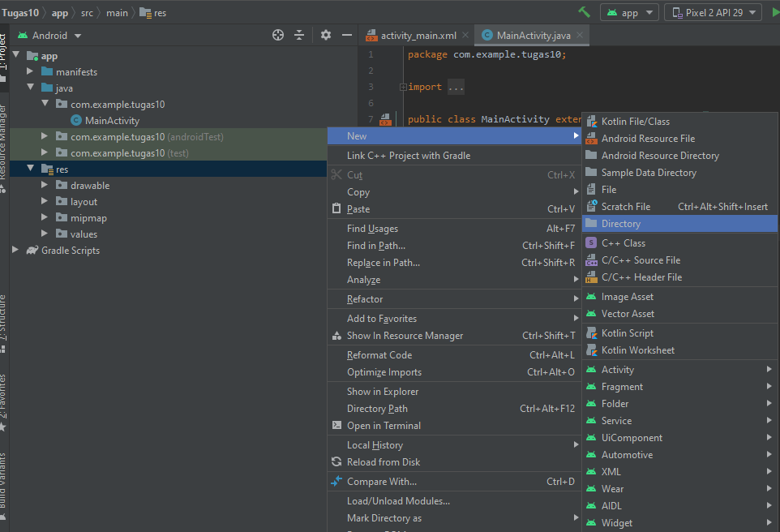The height and width of the screenshot is (532, 780).
Task: Click the Kotlin Script icon
Action: click(x=591, y=333)
